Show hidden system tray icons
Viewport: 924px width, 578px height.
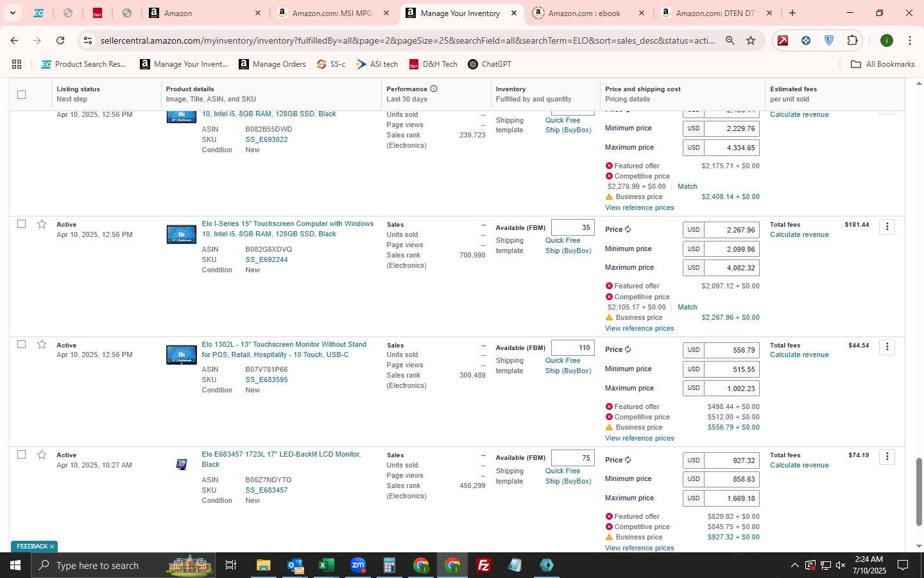pyautogui.click(x=794, y=565)
